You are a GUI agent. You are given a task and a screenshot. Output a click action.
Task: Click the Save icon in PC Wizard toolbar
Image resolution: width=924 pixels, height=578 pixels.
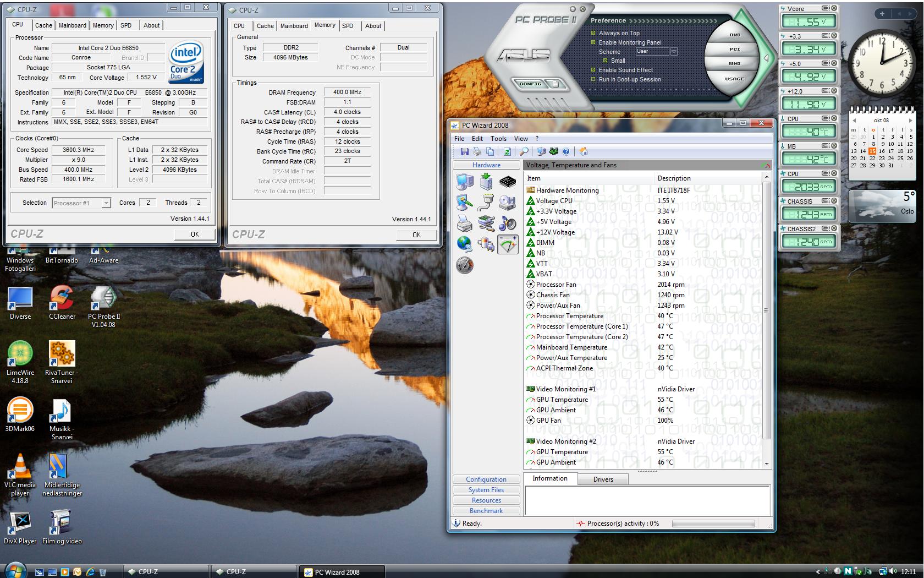click(x=465, y=151)
